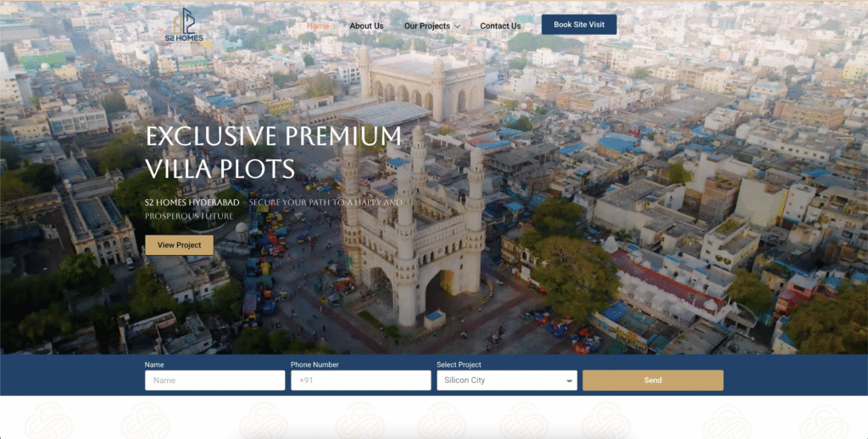Click the arrow in Select Project dropdown
Image resolution: width=868 pixels, height=439 pixels.
point(569,381)
